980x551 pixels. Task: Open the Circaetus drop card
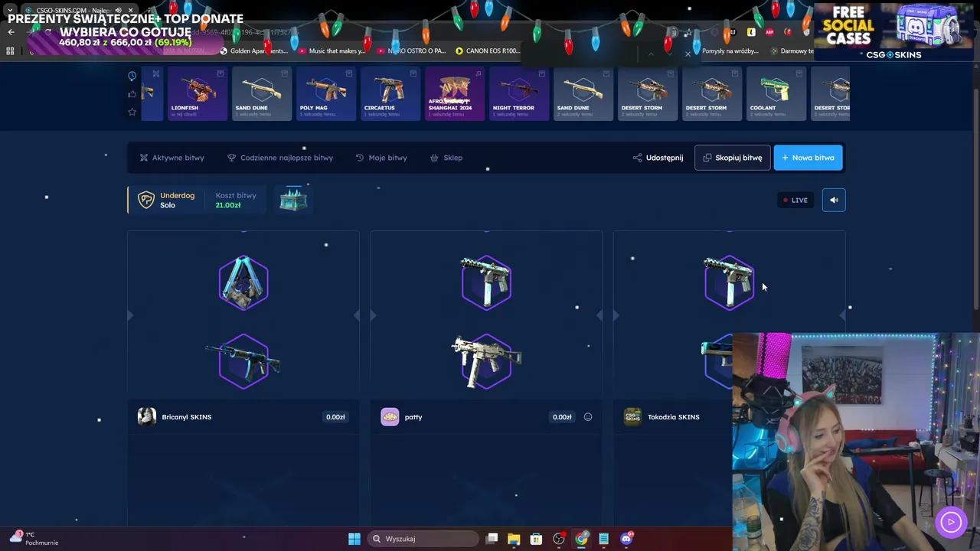(x=390, y=94)
